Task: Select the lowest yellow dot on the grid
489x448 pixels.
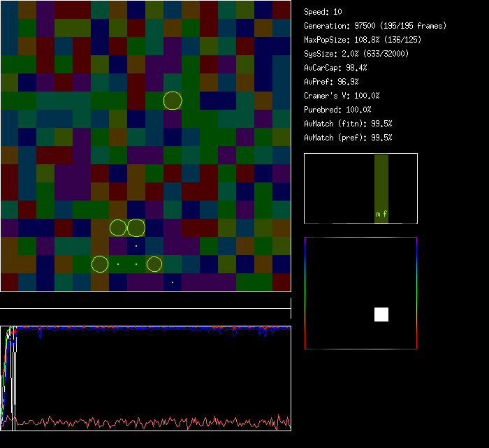Action: 173,282
